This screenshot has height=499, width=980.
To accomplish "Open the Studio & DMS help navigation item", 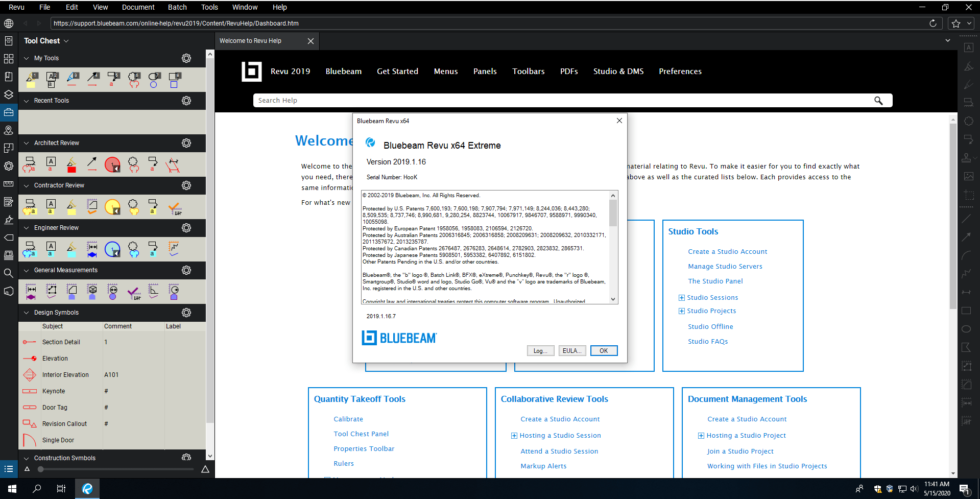I will [618, 72].
